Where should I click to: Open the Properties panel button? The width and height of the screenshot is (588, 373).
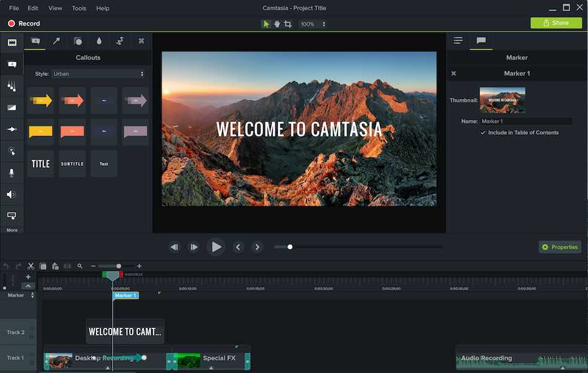pos(560,247)
